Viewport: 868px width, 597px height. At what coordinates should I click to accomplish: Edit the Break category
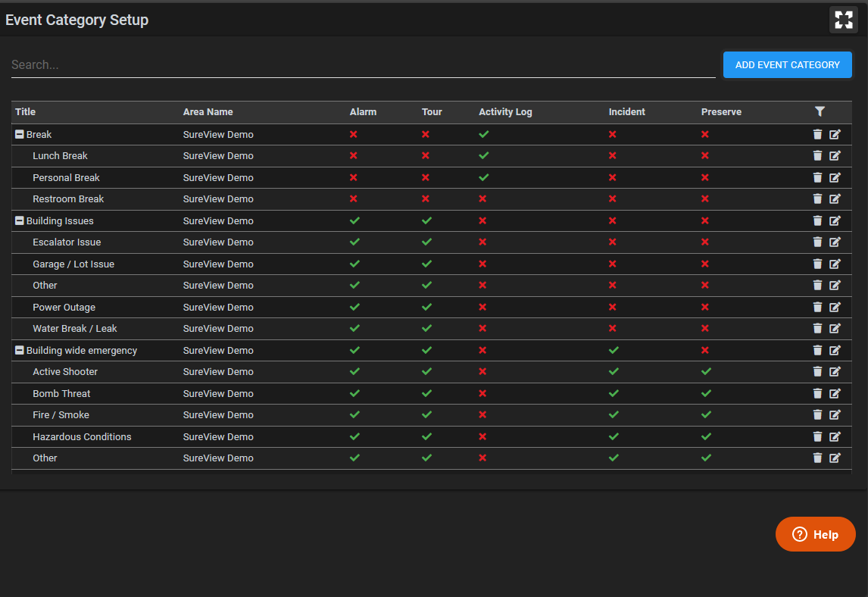tap(835, 134)
